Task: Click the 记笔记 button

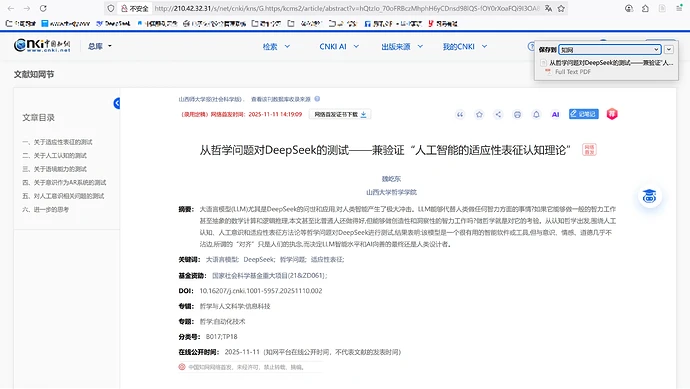Action: 584,114
